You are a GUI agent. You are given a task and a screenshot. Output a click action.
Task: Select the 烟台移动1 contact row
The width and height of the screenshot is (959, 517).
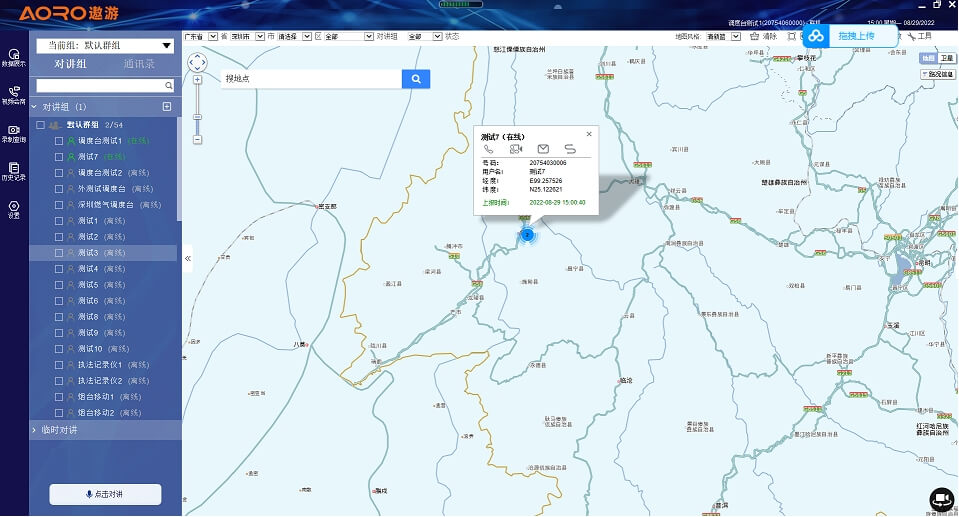[103, 396]
